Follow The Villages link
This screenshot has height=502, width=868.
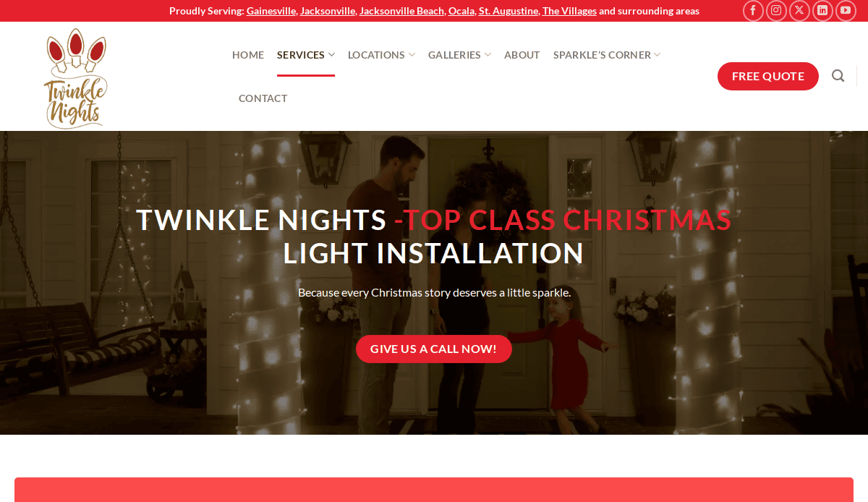(x=569, y=11)
